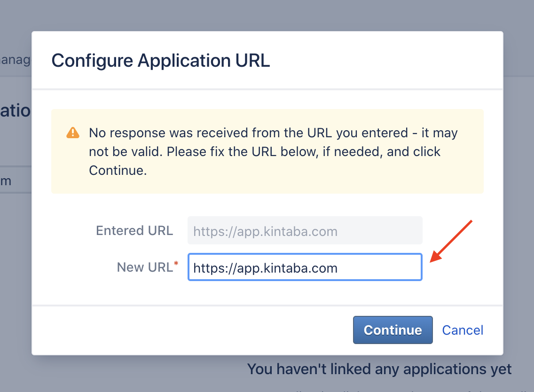Click the "New URL" field label
The height and width of the screenshot is (392, 534).
pyautogui.click(x=145, y=267)
